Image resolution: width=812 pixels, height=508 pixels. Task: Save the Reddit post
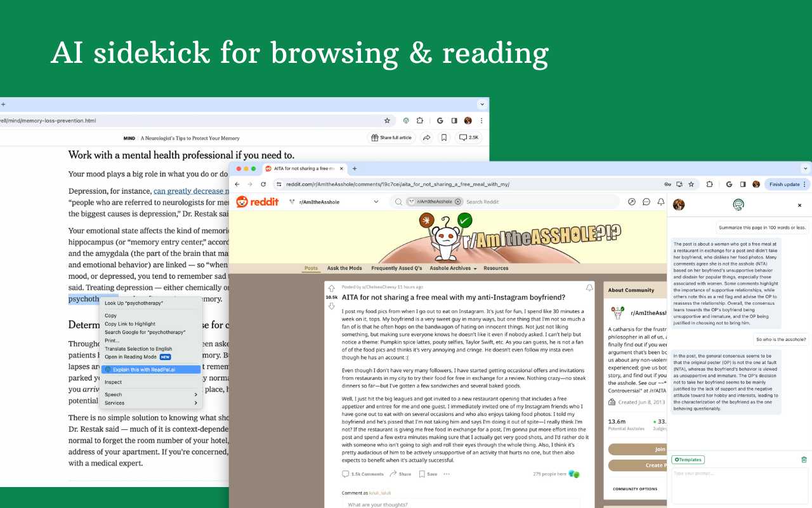click(x=428, y=474)
